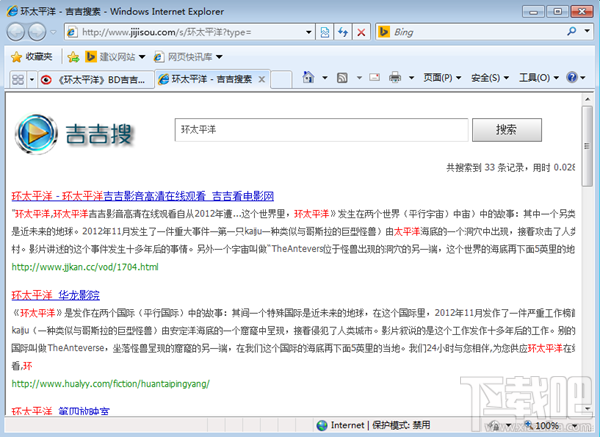Expand the tab list dropdown arrow
The height and width of the screenshot is (437, 600).
[32, 79]
